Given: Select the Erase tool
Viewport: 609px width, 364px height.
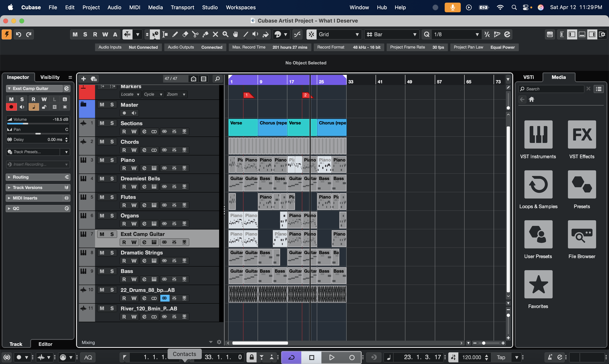Looking at the screenshot, I should point(185,34).
